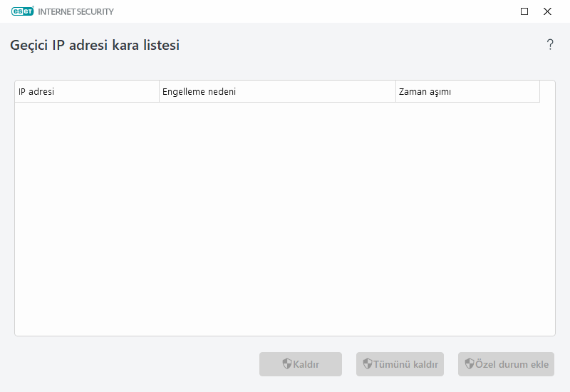Click the Özel durum ekle button
The width and height of the screenshot is (570, 392).
pyautogui.click(x=506, y=364)
